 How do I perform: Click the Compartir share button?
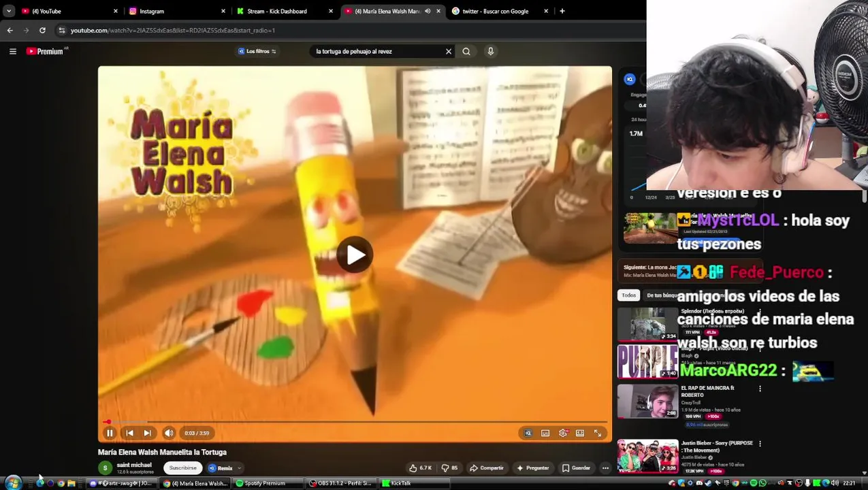point(487,468)
